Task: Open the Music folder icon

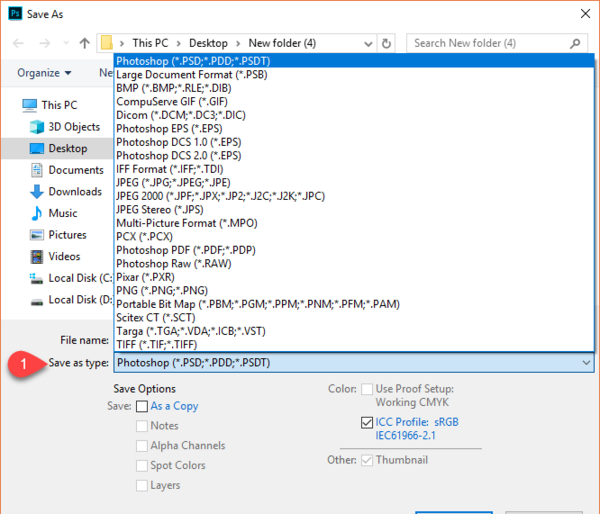Action: tap(37, 213)
